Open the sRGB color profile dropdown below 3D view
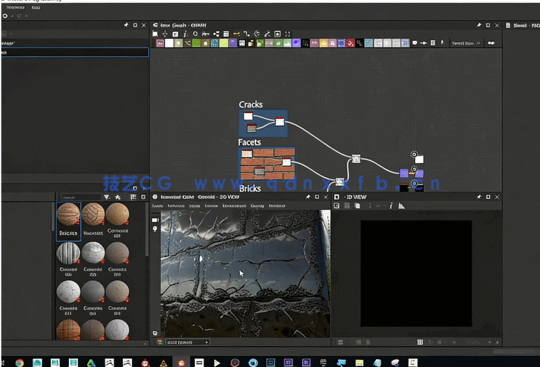 click(x=187, y=342)
